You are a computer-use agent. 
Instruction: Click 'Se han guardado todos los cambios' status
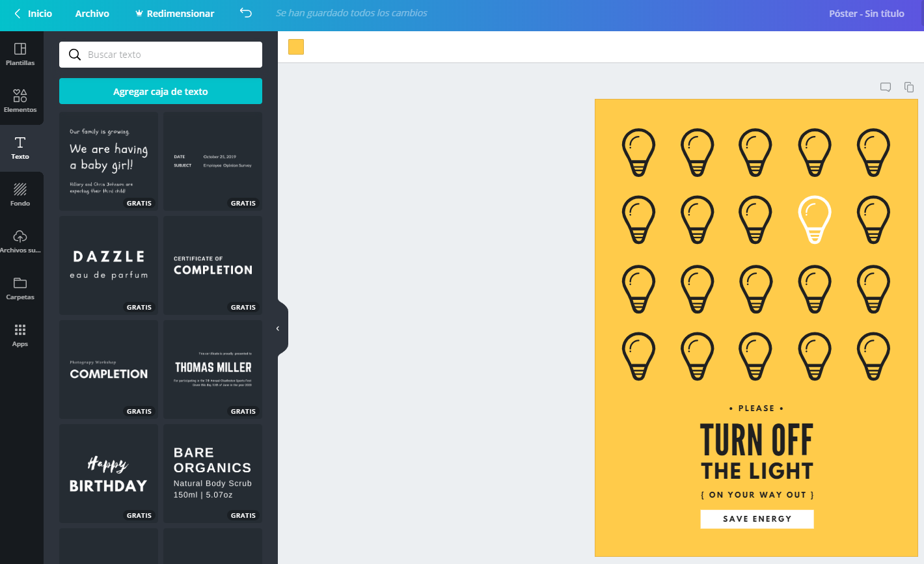coord(351,13)
